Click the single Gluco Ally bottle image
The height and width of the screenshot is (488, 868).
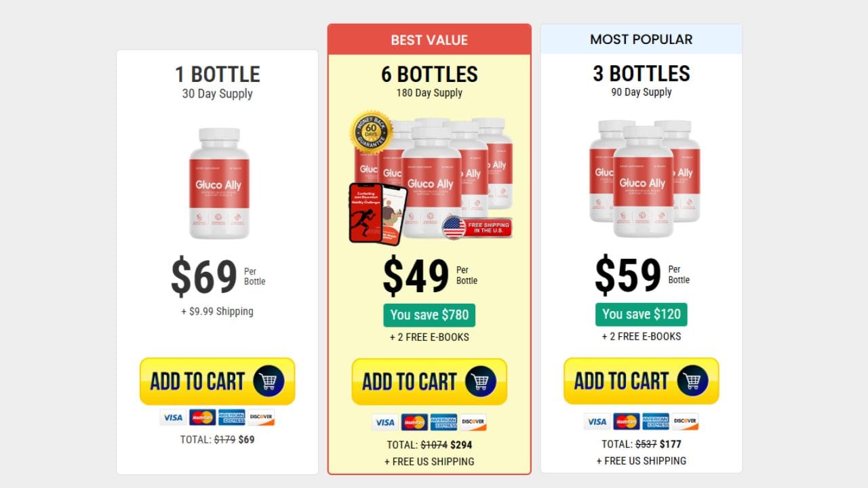tap(218, 183)
